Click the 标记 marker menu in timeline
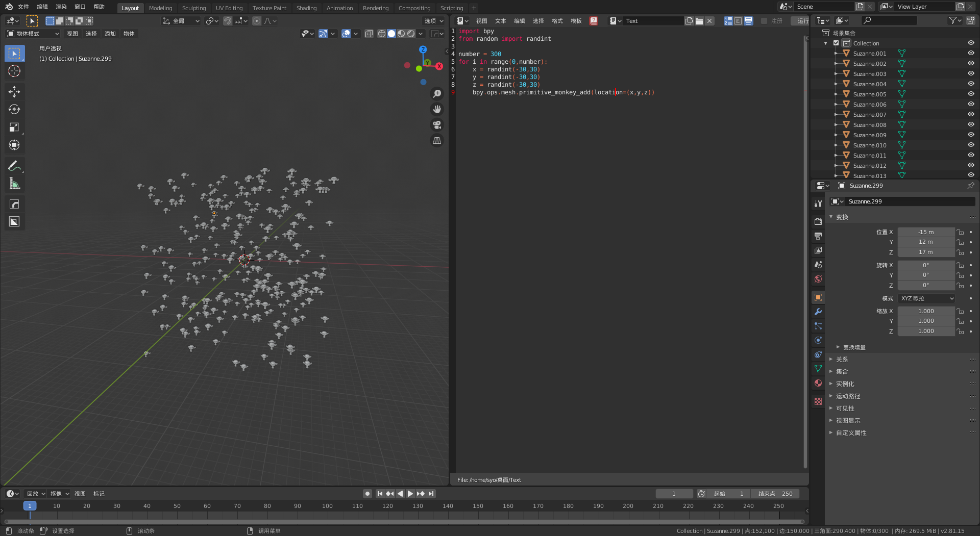This screenshot has height=536, width=980. 99,494
